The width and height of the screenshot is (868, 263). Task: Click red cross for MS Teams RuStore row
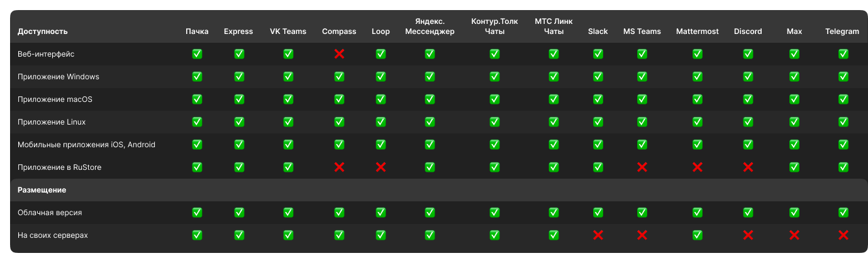tap(642, 167)
